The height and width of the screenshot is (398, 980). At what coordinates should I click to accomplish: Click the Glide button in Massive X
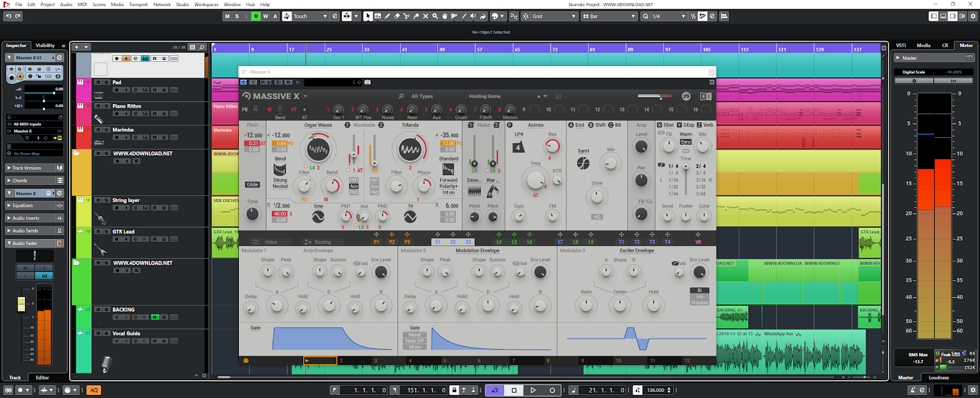252,184
